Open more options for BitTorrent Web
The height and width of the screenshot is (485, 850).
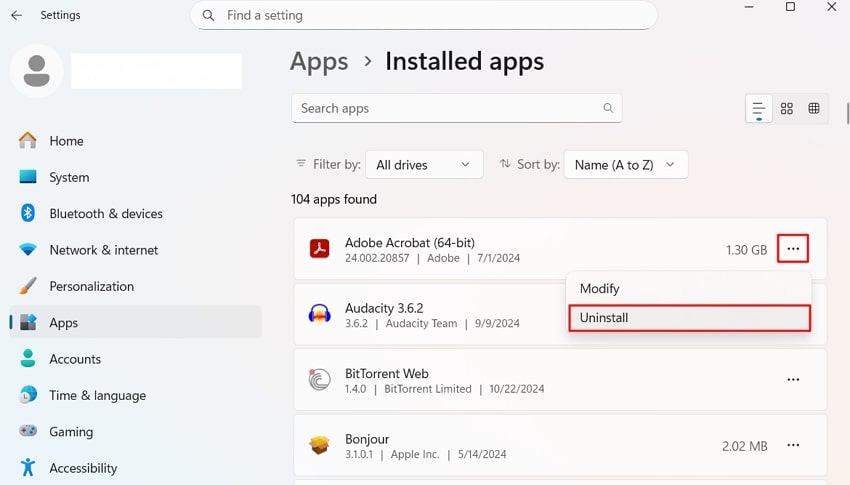[x=793, y=380]
